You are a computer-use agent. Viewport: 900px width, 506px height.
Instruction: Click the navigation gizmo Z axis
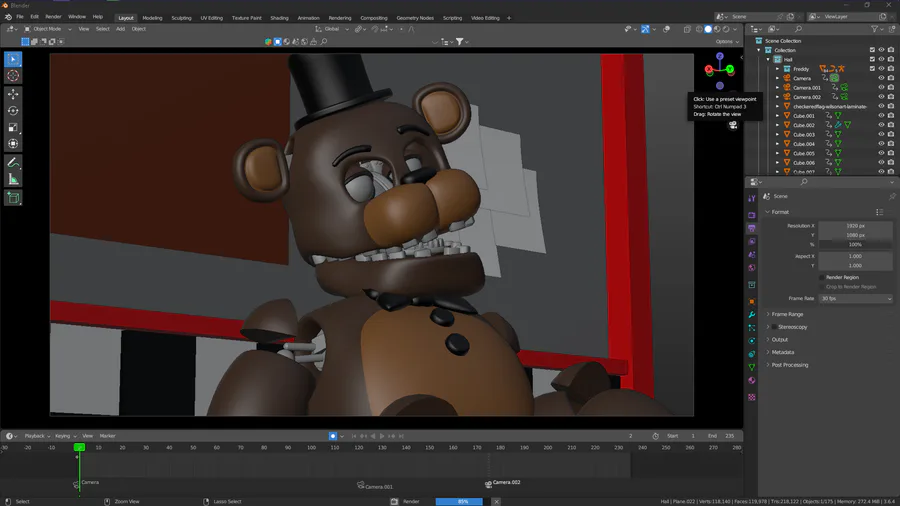click(x=720, y=56)
